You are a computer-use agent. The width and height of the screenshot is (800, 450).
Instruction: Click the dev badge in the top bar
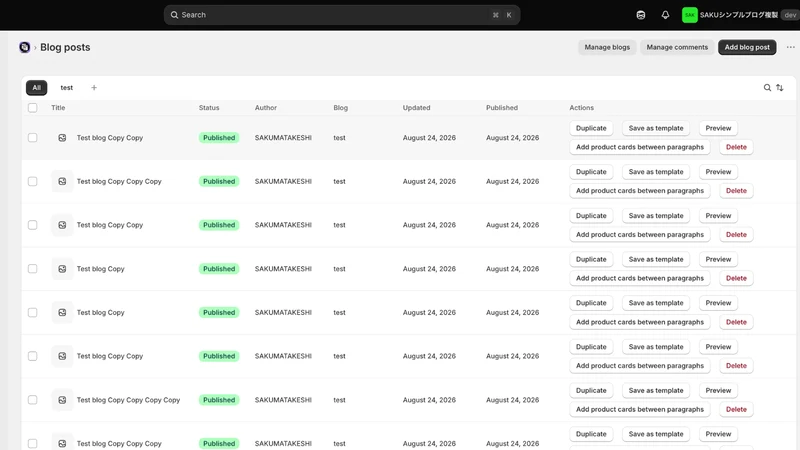790,15
